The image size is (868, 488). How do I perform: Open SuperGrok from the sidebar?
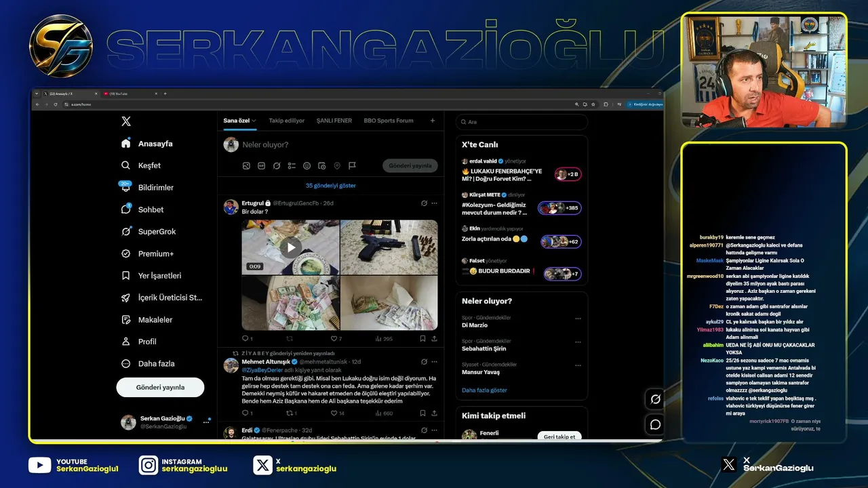pos(149,232)
